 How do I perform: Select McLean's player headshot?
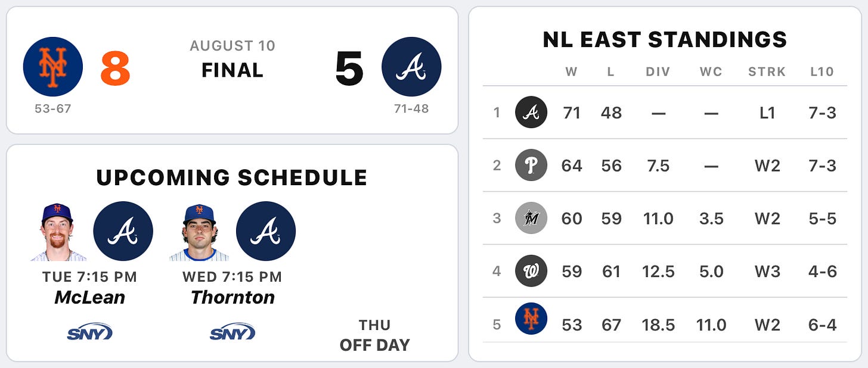point(58,232)
